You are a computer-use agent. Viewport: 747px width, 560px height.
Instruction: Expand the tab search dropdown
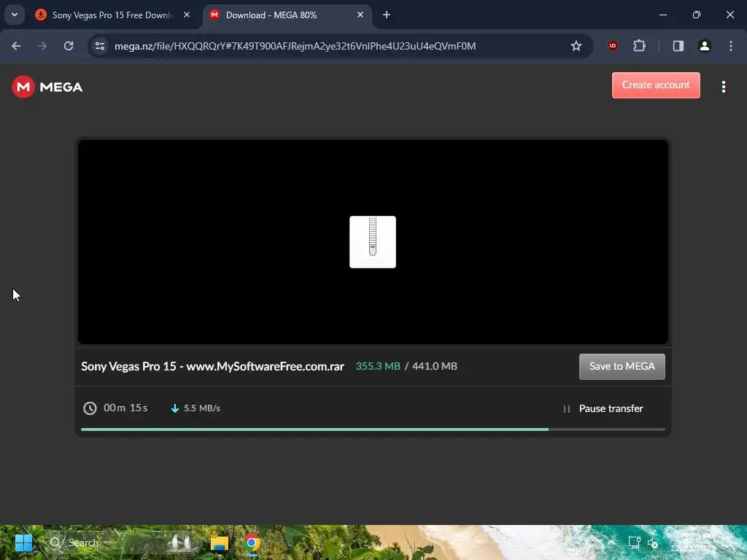click(15, 15)
